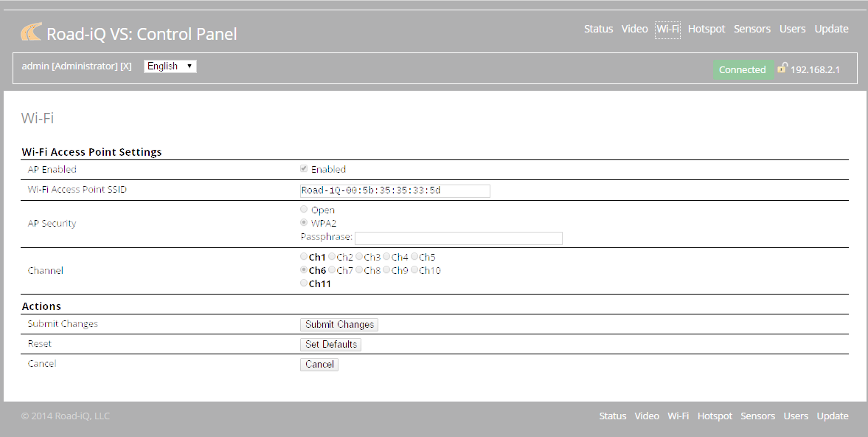
Task: Open Update in top navigation
Action: [x=831, y=29]
